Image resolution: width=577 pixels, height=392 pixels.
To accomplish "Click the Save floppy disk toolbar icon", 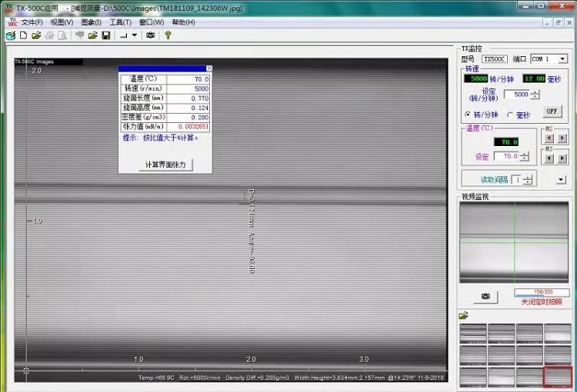I will 105,35.
